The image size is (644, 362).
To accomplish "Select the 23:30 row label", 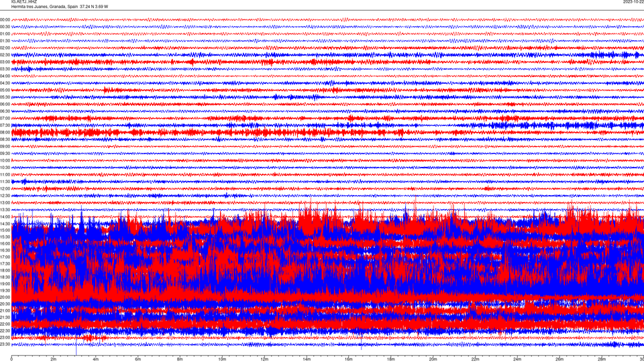I will coord(5,345).
